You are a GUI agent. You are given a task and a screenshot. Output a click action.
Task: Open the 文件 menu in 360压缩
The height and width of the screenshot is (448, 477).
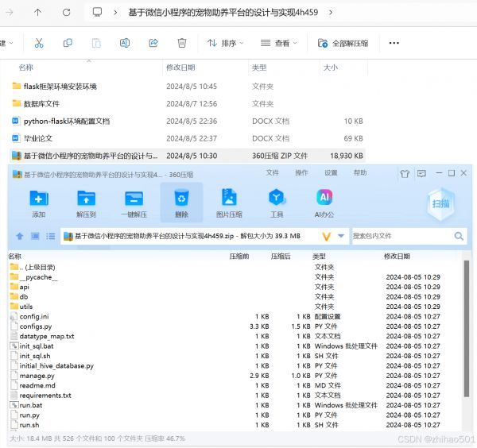[272, 173]
